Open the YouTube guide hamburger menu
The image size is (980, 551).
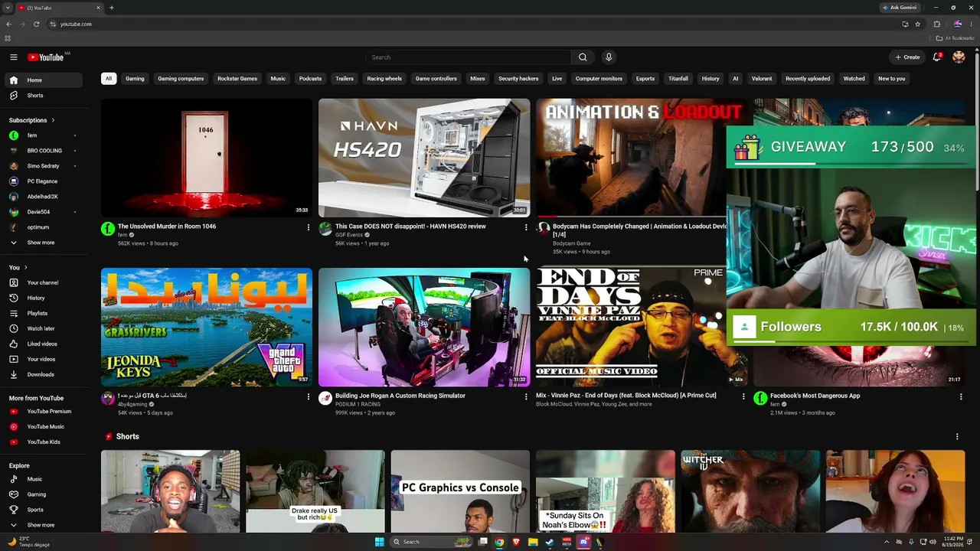[x=14, y=57]
